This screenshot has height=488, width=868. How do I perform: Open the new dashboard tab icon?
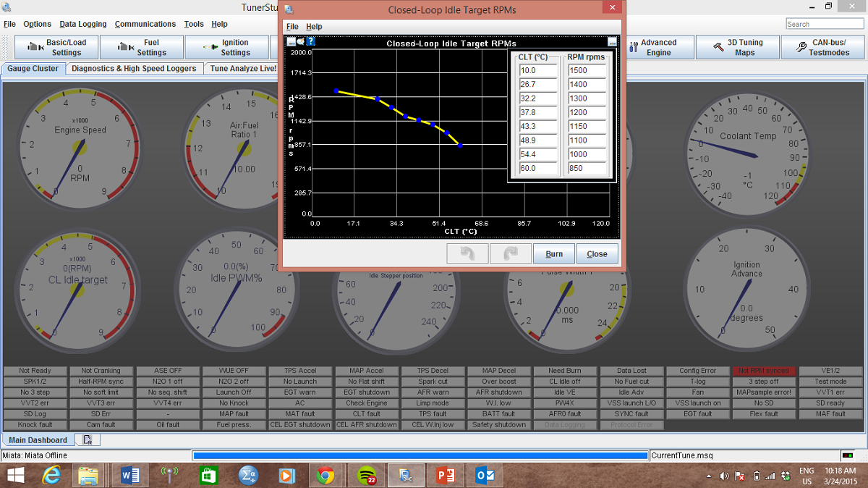87,440
